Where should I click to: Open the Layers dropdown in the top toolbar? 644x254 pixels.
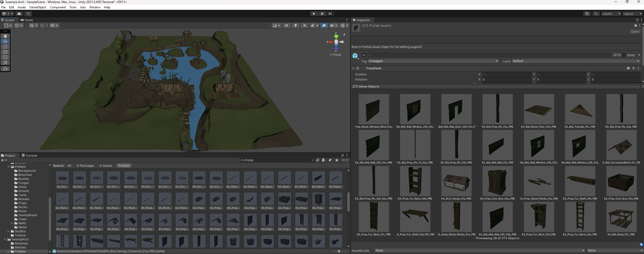[611, 14]
